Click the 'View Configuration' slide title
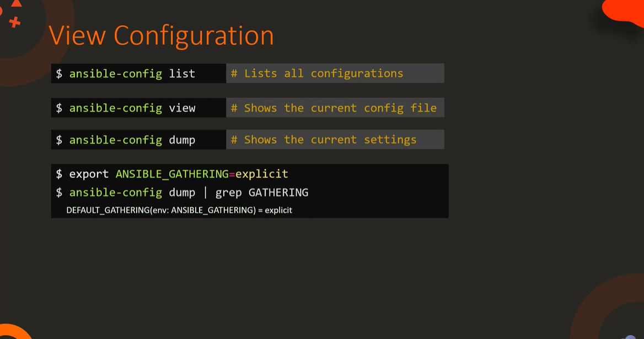The width and height of the screenshot is (644, 339). pos(162,36)
